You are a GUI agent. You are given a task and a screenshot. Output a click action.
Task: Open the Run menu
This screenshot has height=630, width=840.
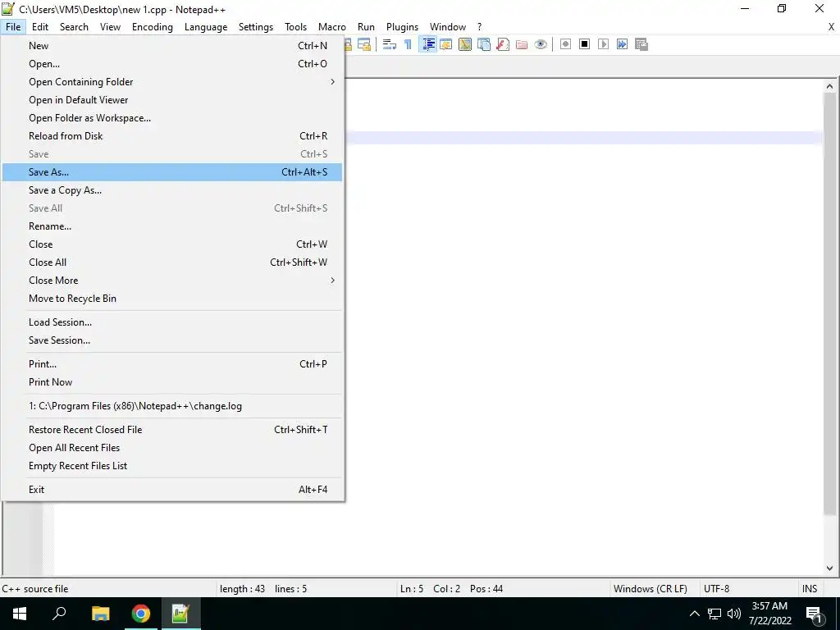tap(366, 27)
